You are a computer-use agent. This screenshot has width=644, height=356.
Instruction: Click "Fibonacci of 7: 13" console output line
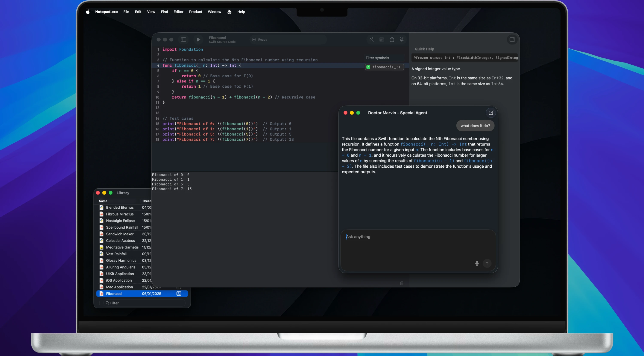click(172, 189)
